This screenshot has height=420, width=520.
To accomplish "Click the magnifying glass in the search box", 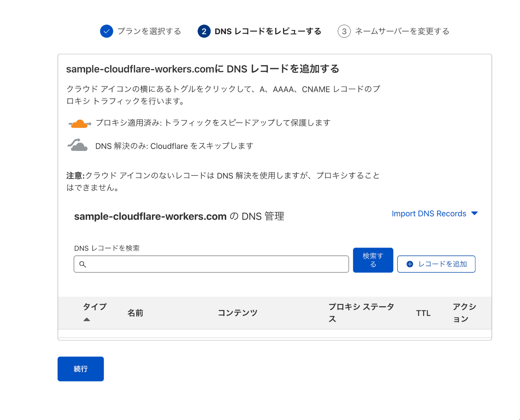I will [83, 264].
